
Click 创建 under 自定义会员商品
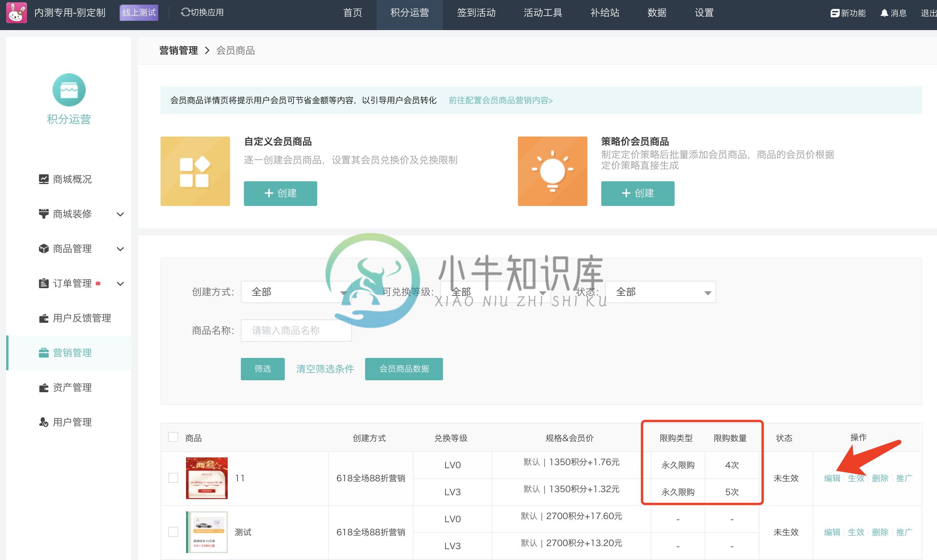(x=281, y=193)
